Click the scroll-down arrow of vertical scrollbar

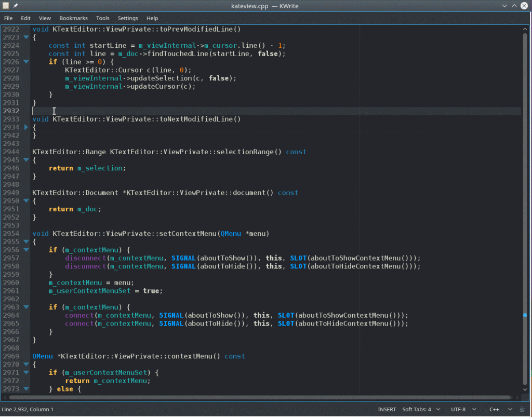[525, 389]
